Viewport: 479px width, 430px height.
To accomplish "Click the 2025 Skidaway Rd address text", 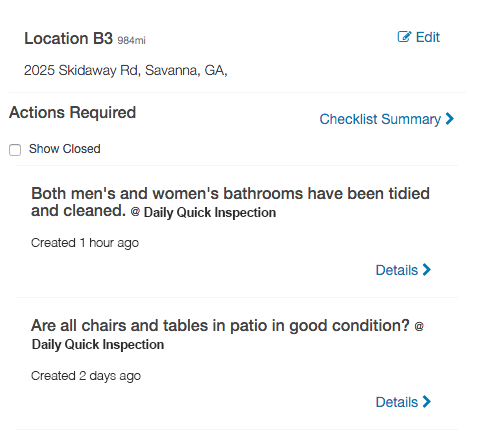I will [x=126, y=70].
